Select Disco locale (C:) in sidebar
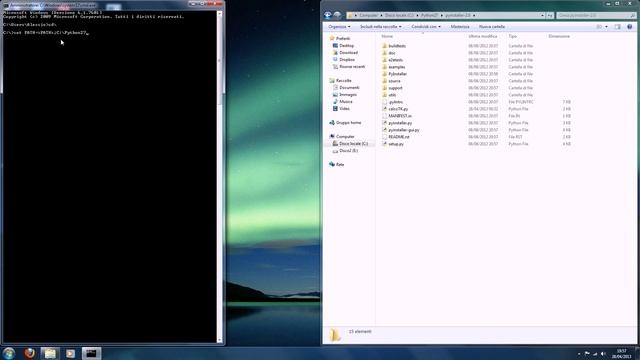The width and height of the screenshot is (640, 360). [353, 144]
